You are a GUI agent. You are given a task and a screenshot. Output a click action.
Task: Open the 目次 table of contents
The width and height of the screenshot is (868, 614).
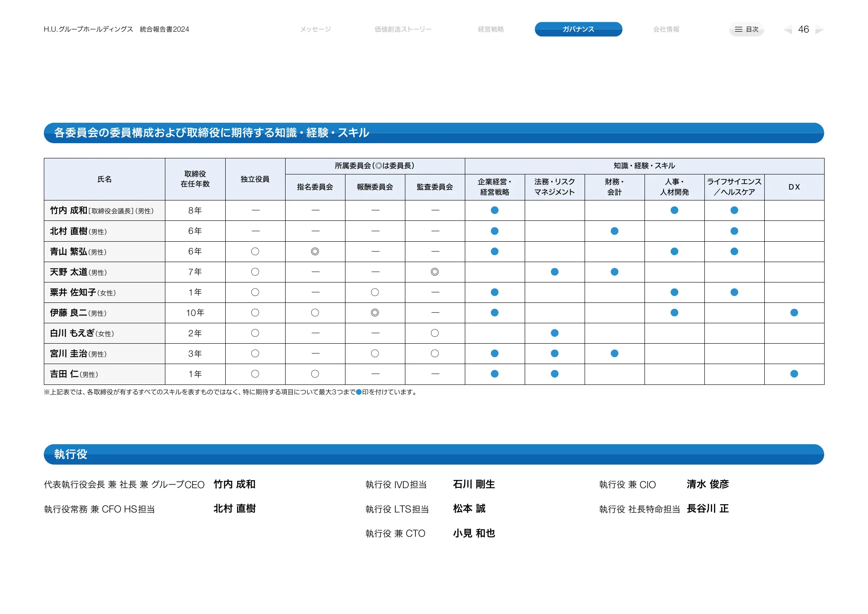(x=747, y=29)
